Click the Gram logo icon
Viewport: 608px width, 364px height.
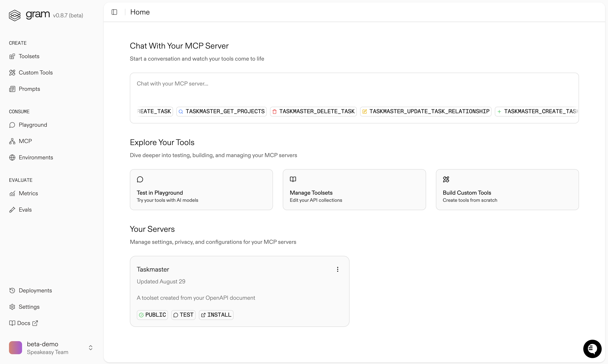(x=15, y=16)
